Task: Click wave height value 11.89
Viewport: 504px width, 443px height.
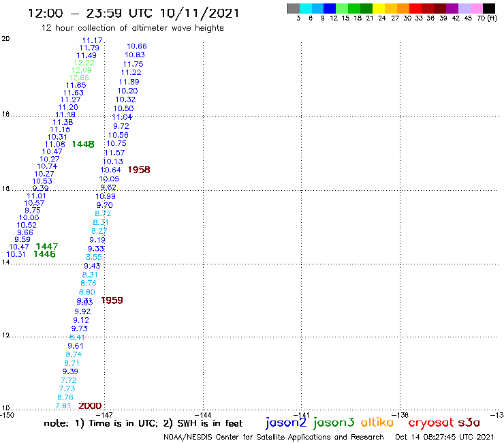Action: click(x=129, y=82)
